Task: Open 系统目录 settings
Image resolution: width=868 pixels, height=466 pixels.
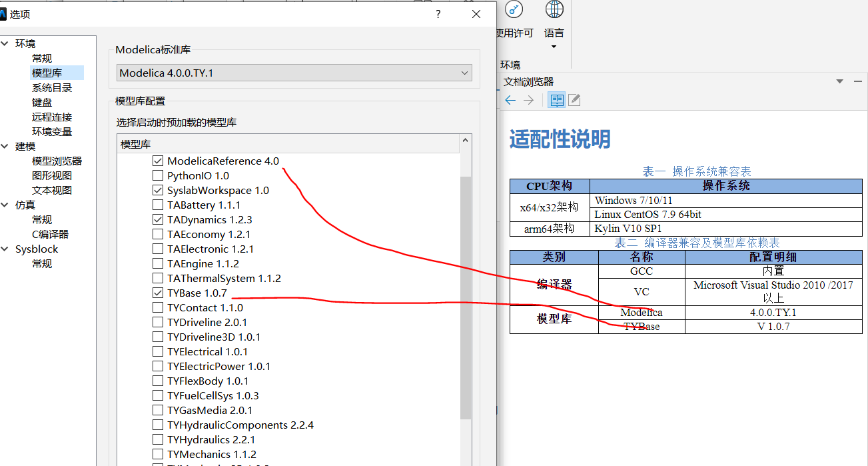Action: 52,87
